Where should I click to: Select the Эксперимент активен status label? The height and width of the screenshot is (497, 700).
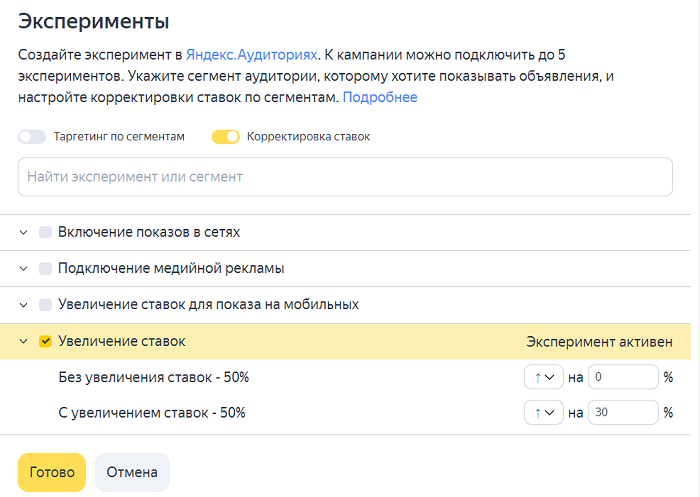(599, 342)
